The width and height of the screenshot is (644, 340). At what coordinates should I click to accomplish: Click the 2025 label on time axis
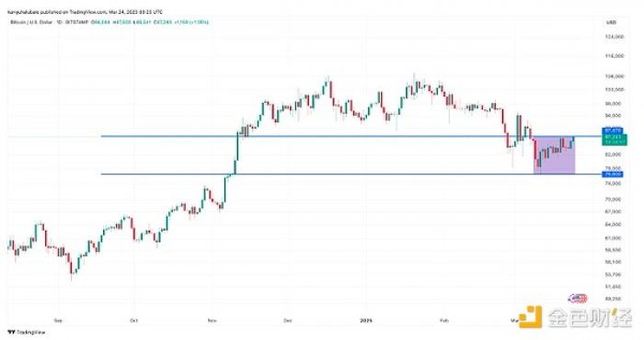coord(366,321)
